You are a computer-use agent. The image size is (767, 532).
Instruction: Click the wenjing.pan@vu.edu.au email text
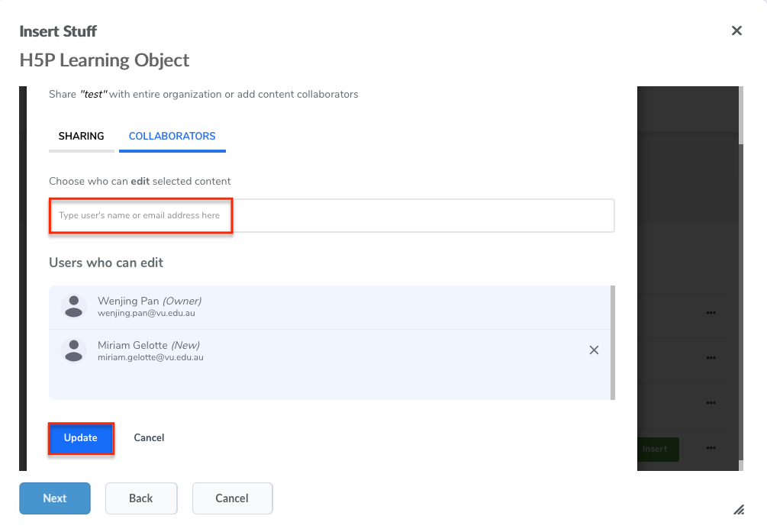(x=147, y=313)
